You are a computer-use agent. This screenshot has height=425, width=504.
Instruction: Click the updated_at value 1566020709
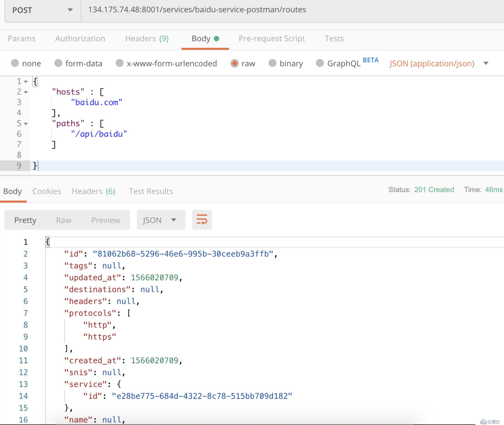tap(155, 277)
